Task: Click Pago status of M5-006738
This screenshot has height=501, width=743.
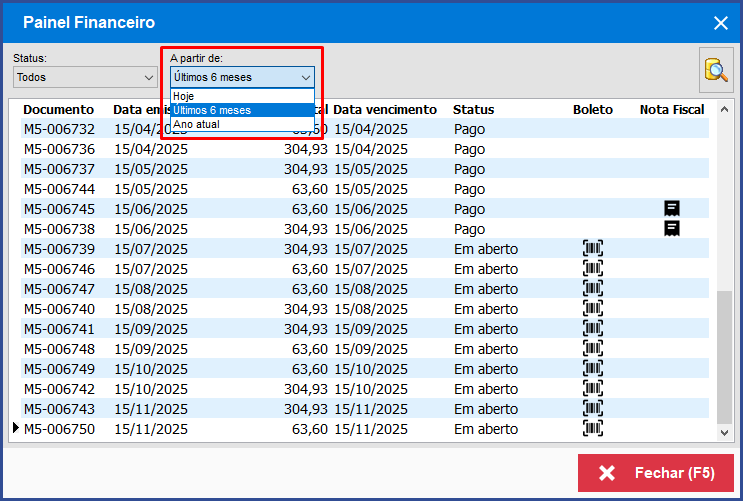Action: 469,229
